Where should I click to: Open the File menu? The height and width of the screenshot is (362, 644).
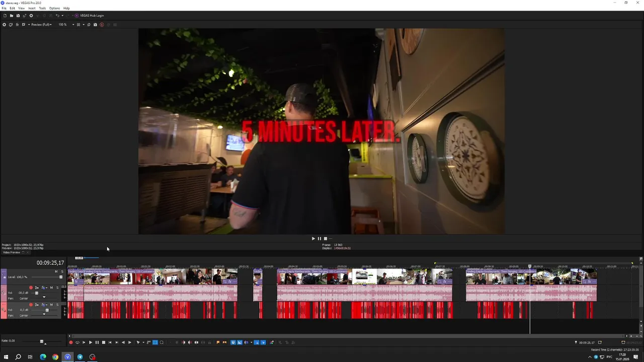[4, 8]
